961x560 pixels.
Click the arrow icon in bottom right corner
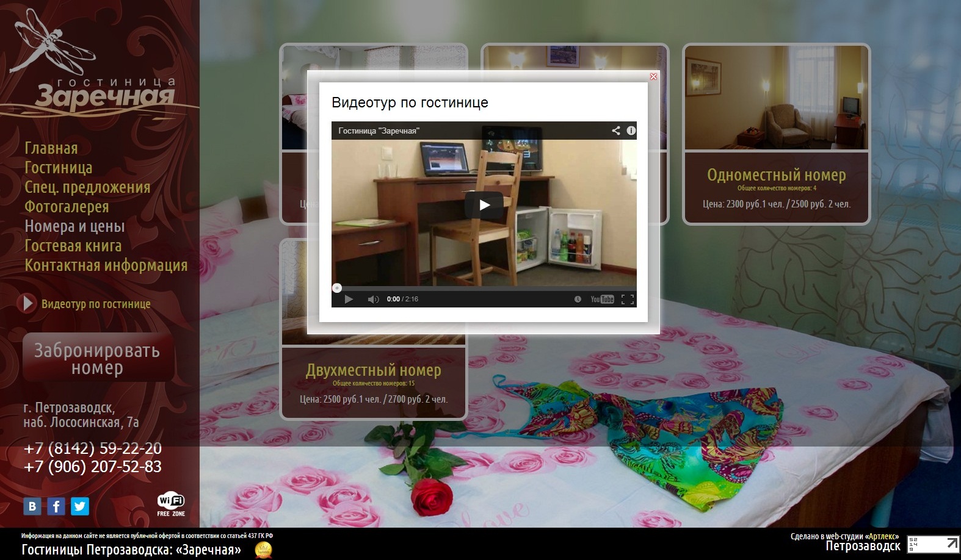(952, 543)
